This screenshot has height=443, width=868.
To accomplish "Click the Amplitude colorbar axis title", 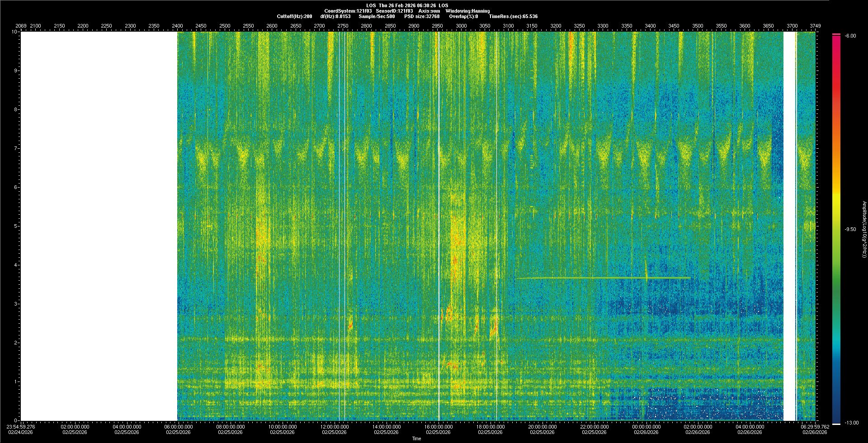I will coord(864,229).
